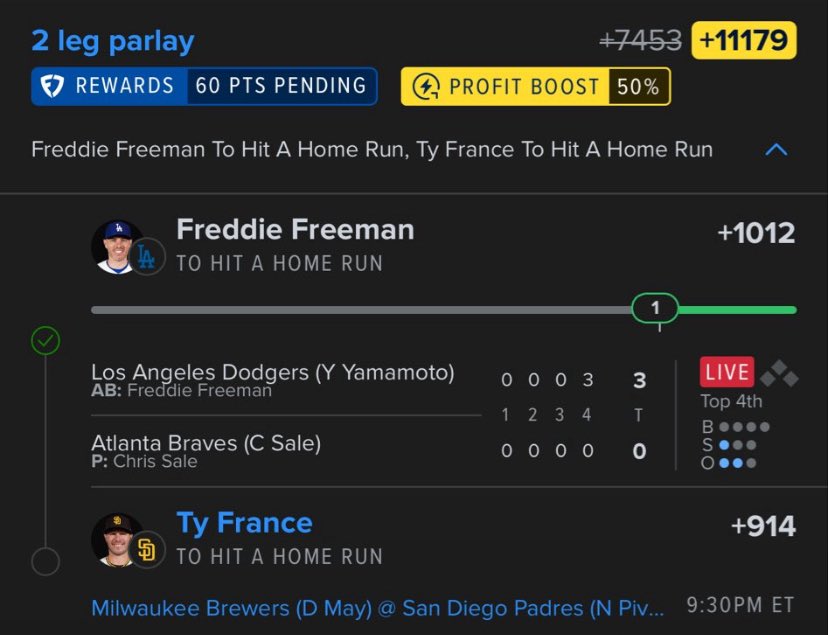Open the Ty France player link
This screenshot has height=635, width=828.
click(x=244, y=523)
